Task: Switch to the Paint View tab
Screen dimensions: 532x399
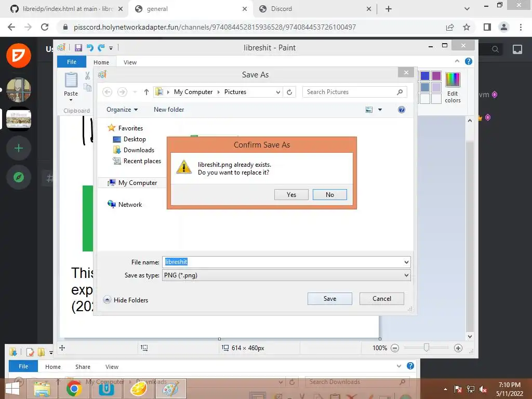Action: pyautogui.click(x=130, y=62)
